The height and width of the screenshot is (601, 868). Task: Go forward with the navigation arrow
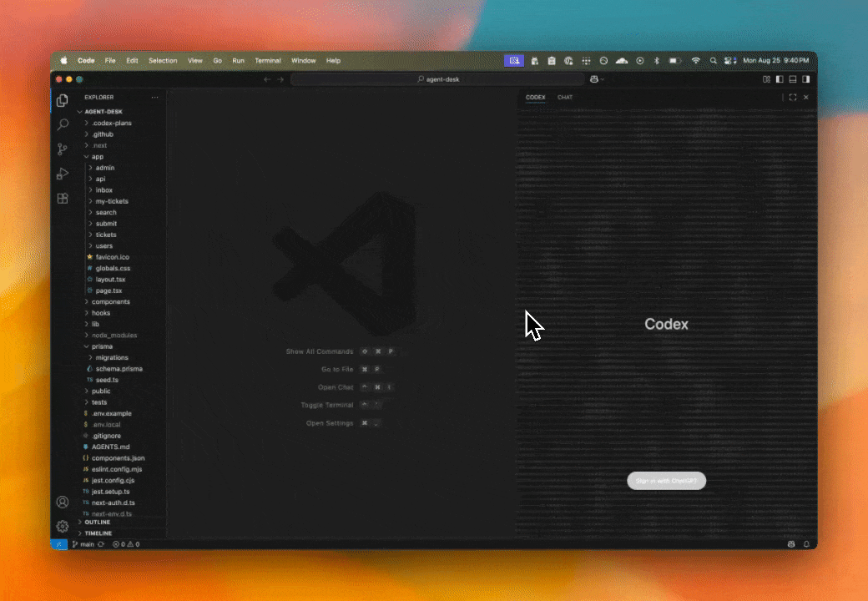pos(280,79)
